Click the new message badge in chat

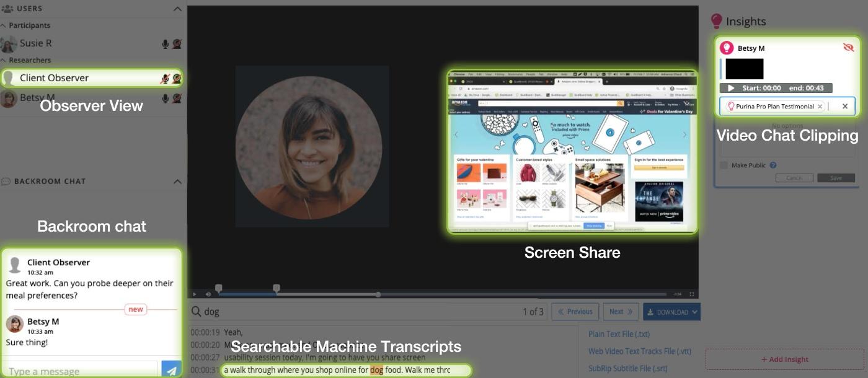click(135, 309)
